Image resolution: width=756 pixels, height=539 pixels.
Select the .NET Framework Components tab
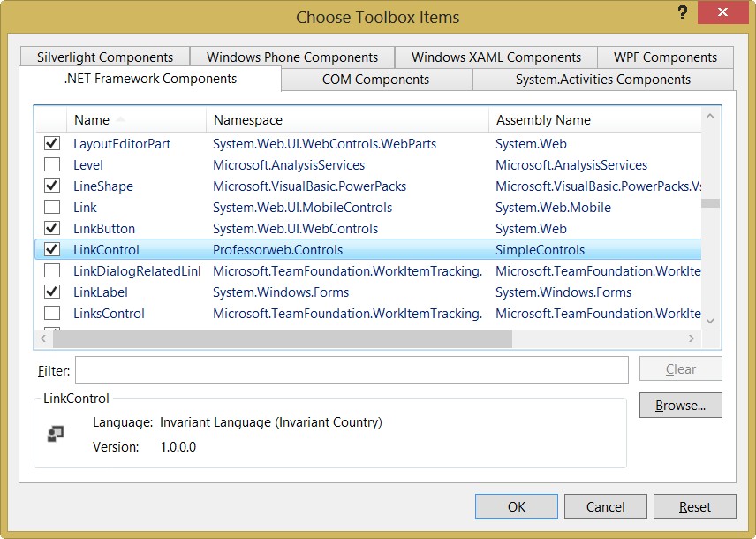[150, 79]
